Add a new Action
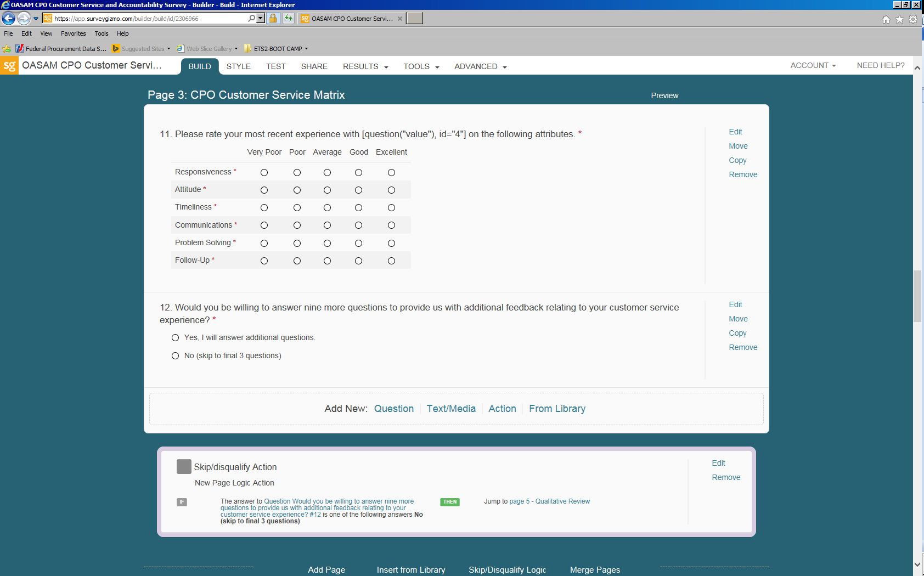This screenshot has width=924, height=576. (502, 409)
